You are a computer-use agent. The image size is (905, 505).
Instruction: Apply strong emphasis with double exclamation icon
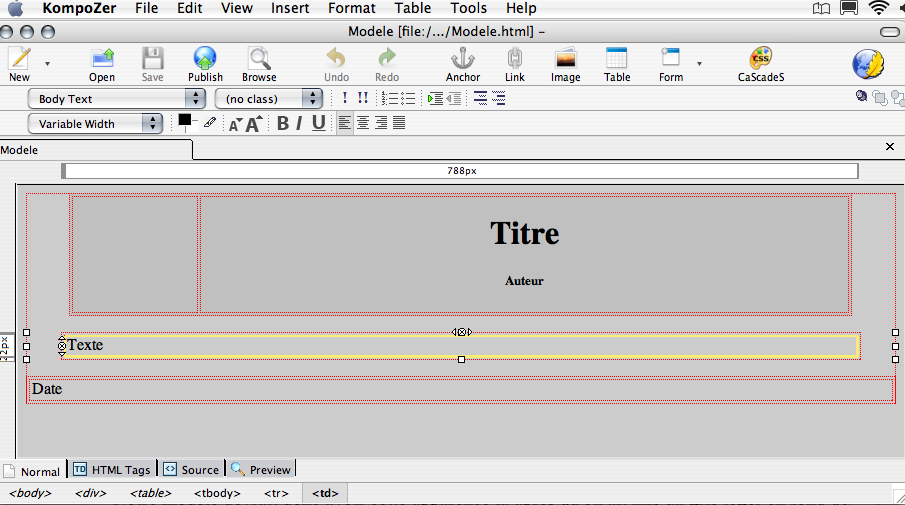point(362,98)
